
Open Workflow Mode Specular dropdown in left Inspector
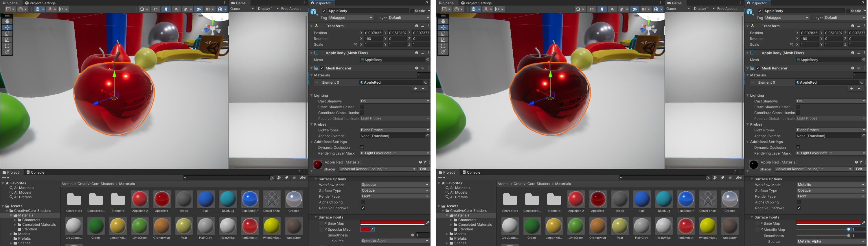[395, 185]
